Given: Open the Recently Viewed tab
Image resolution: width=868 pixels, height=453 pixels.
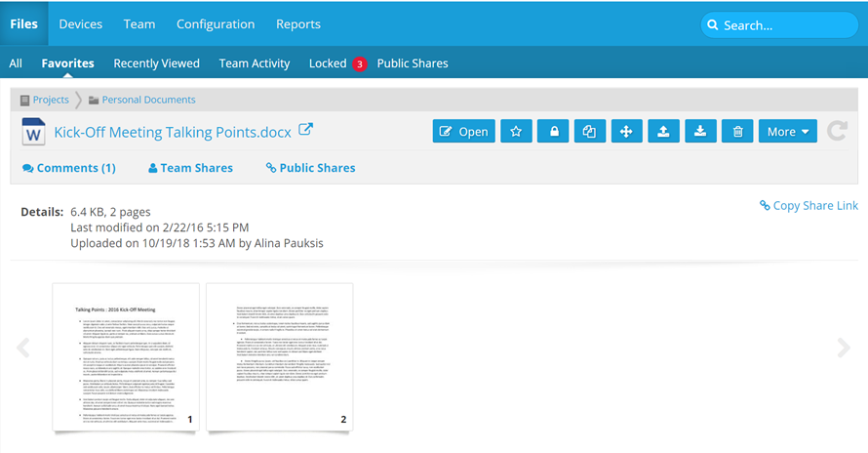Looking at the screenshot, I should click(156, 63).
